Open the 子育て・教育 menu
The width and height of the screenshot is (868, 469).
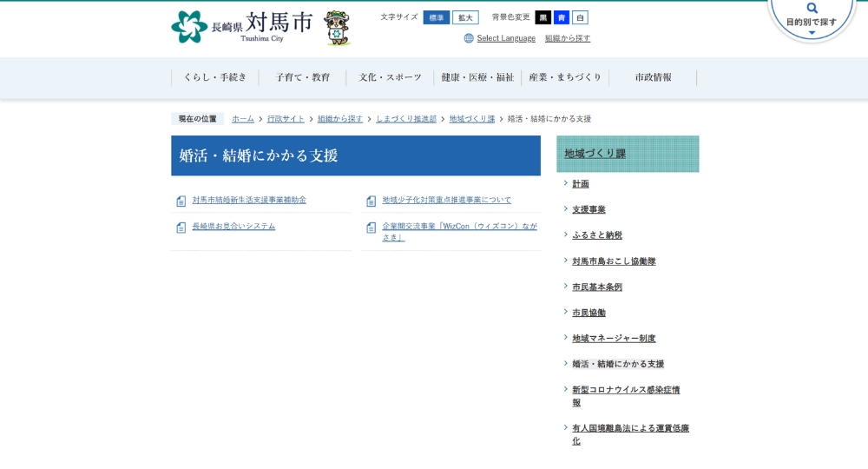[302, 77]
